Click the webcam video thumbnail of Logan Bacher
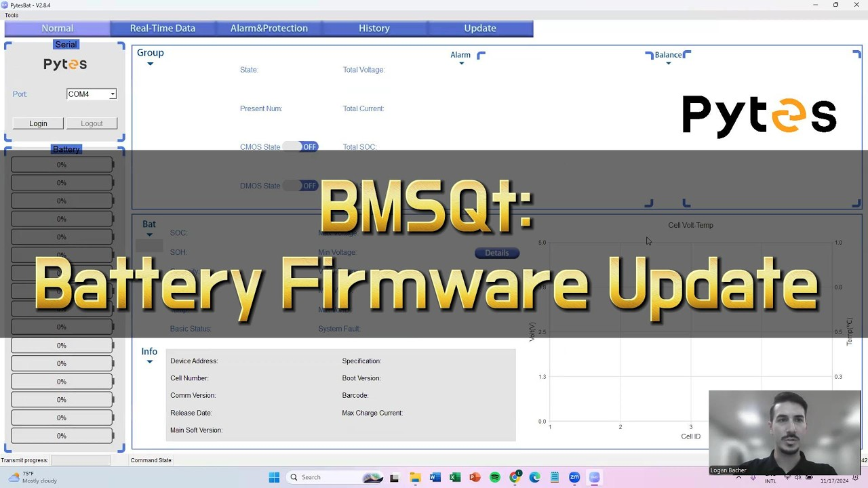 (x=784, y=432)
